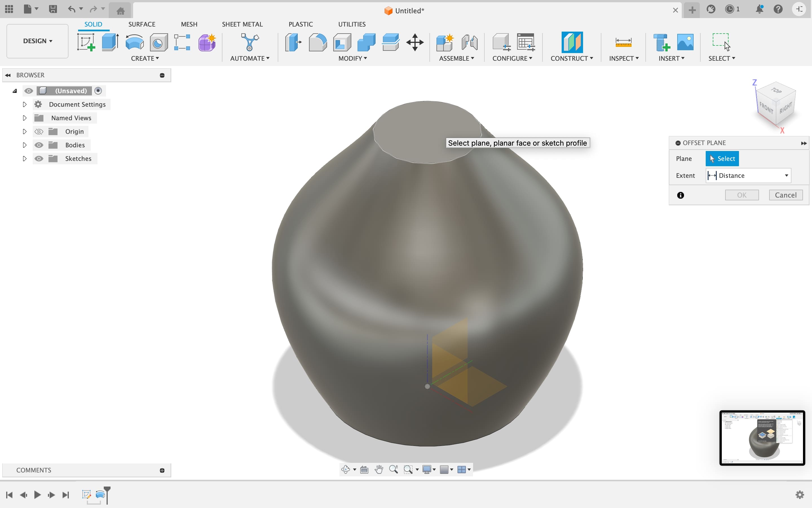Image resolution: width=812 pixels, height=508 pixels.
Task: Click the timeline Play button
Action: (x=37, y=494)
